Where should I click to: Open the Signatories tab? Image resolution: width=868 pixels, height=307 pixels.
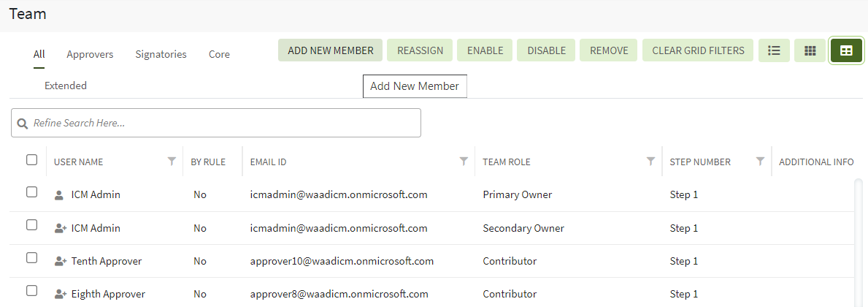161,54
